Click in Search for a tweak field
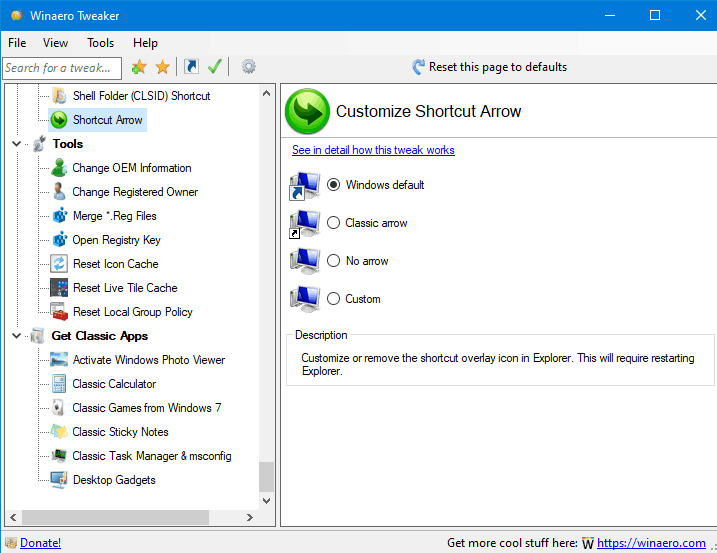The height and width of the screenshot is (553, 717). (x=62, y=68)
